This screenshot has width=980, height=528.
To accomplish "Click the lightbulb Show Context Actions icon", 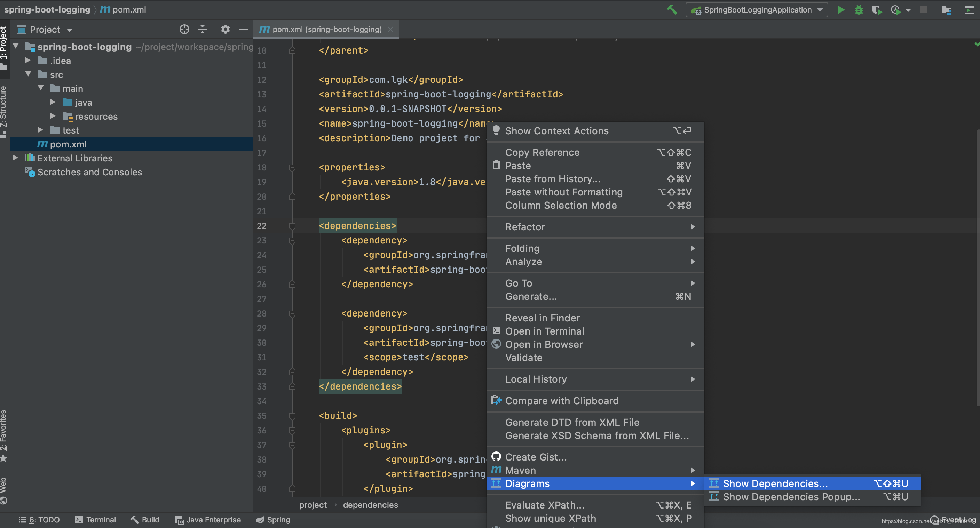I will 496,130.
